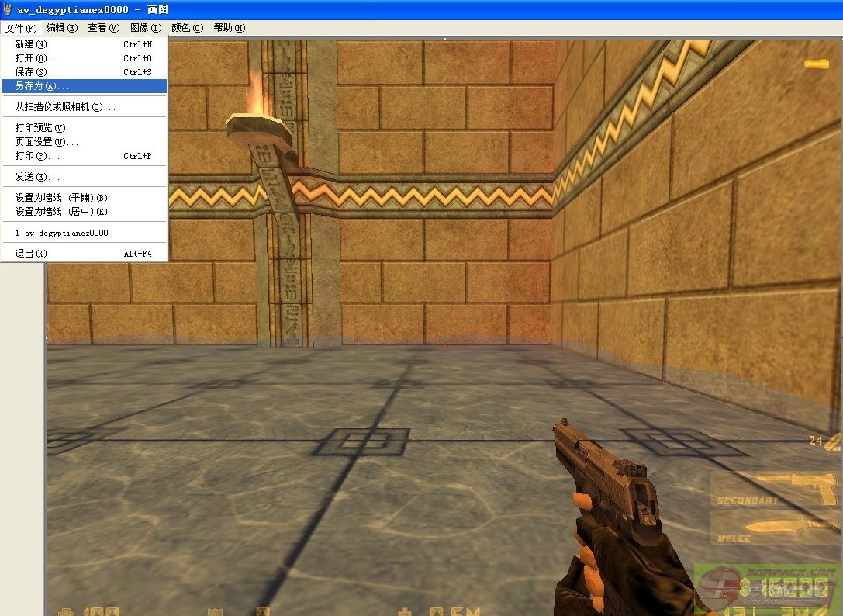Choose 新建(N) to create a new image
Image resolution: width=843 pixels, height=616 pixels.
tap(31, 44)
